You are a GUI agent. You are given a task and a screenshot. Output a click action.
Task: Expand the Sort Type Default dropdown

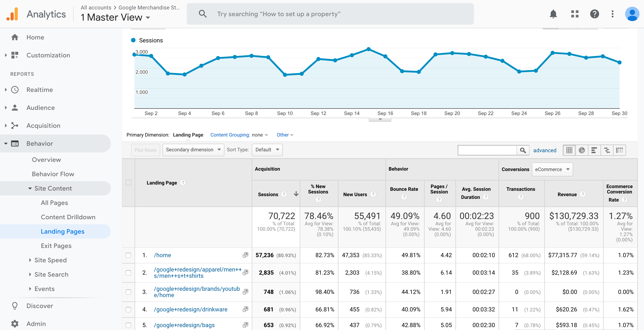pos(267,150)
